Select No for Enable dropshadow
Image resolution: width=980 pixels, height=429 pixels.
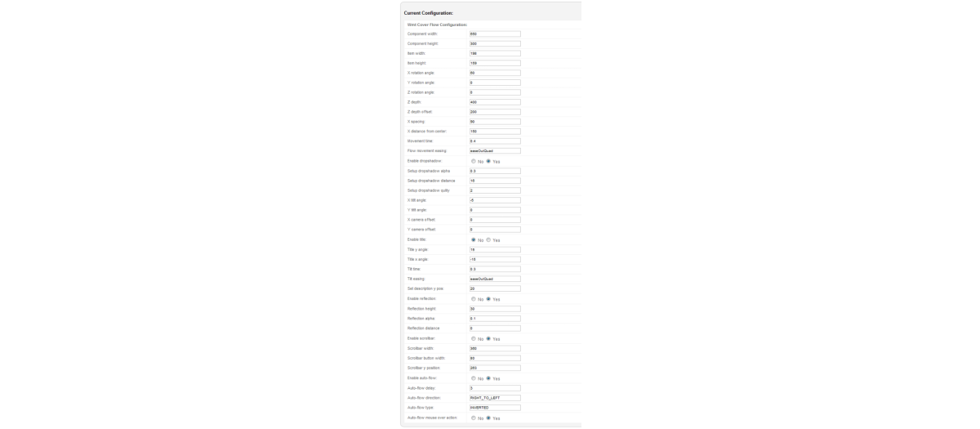click(x=473, y=161)
